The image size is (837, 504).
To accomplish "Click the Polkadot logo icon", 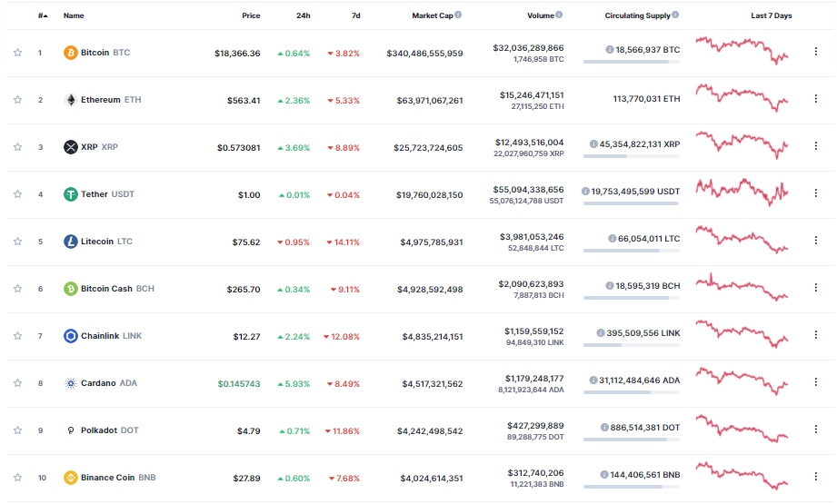I will (71, 430).
